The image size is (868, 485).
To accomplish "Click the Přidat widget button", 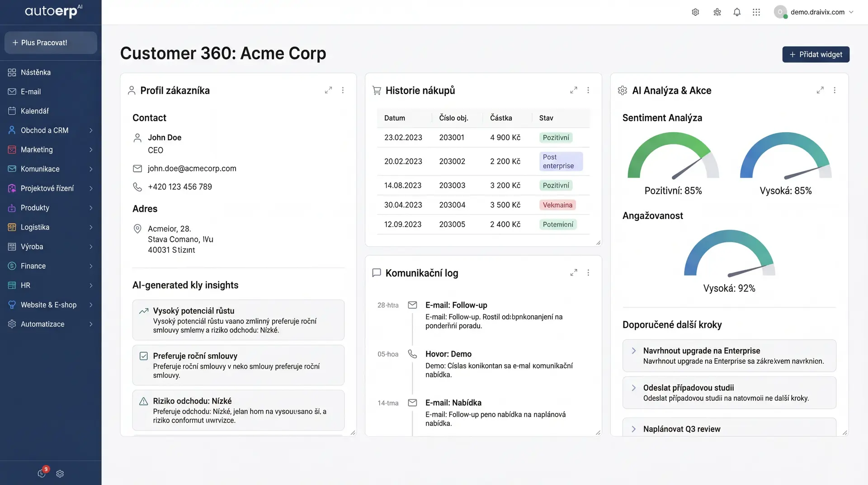I will pyautogui.click(x=816, y=54).
